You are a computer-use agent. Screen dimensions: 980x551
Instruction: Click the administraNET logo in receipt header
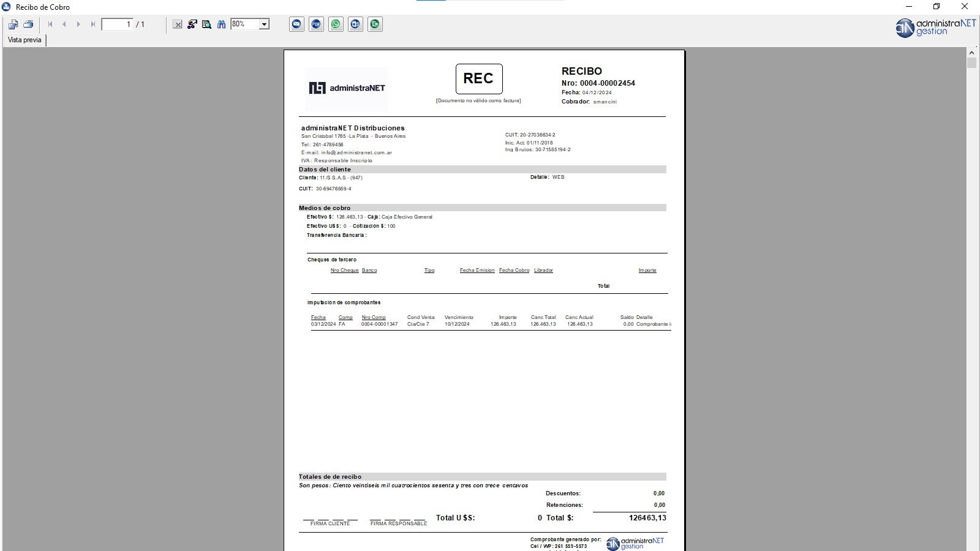(x=347, y=88)
